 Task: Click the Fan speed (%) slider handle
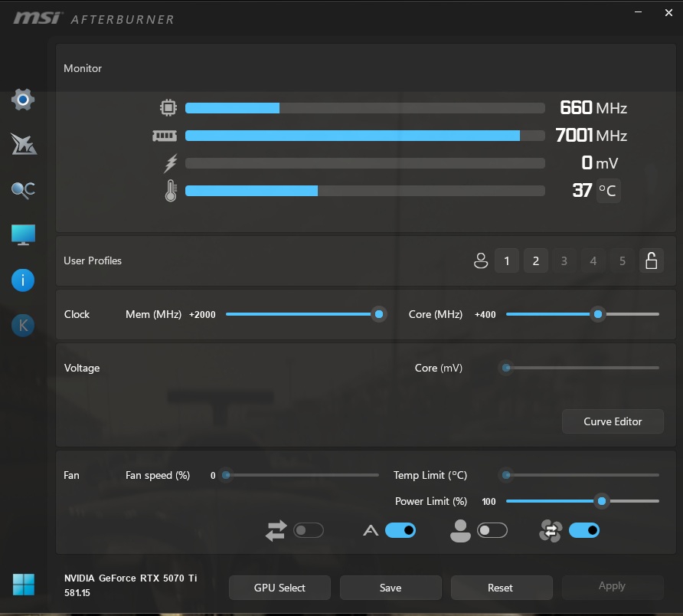click(x=226, y=475)
